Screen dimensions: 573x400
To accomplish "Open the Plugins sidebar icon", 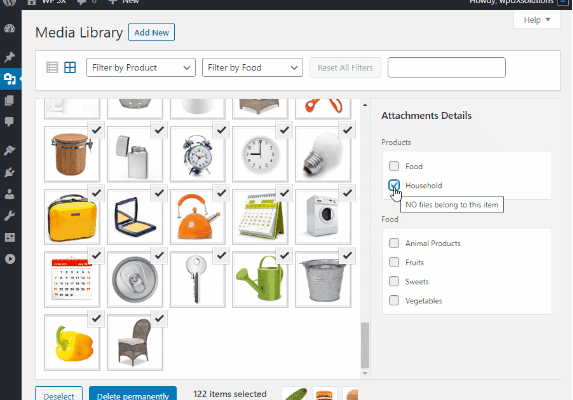I will (x=10, y=172).
